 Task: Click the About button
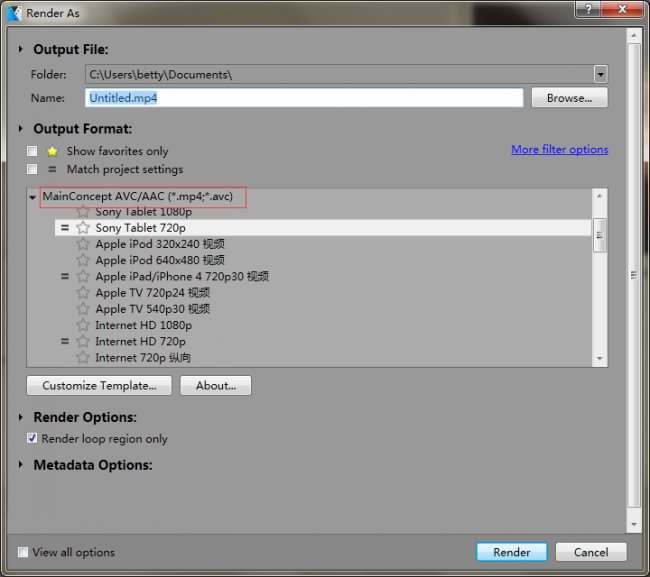(216, 385)
